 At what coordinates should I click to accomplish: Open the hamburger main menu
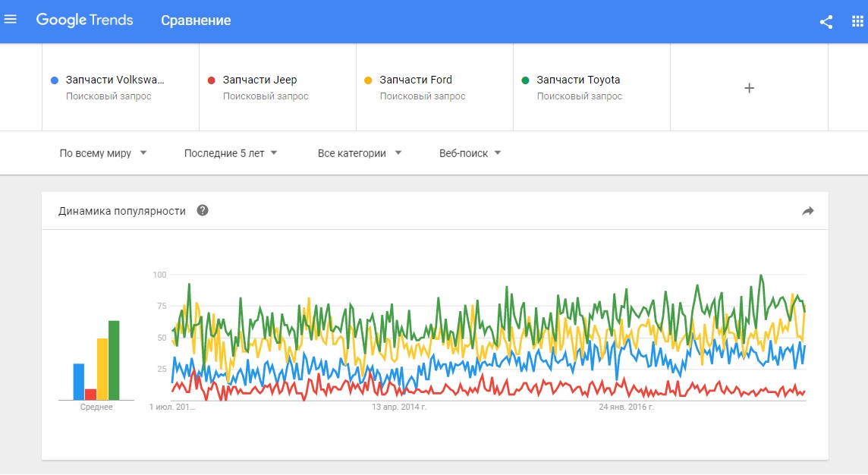coord(11,20)
